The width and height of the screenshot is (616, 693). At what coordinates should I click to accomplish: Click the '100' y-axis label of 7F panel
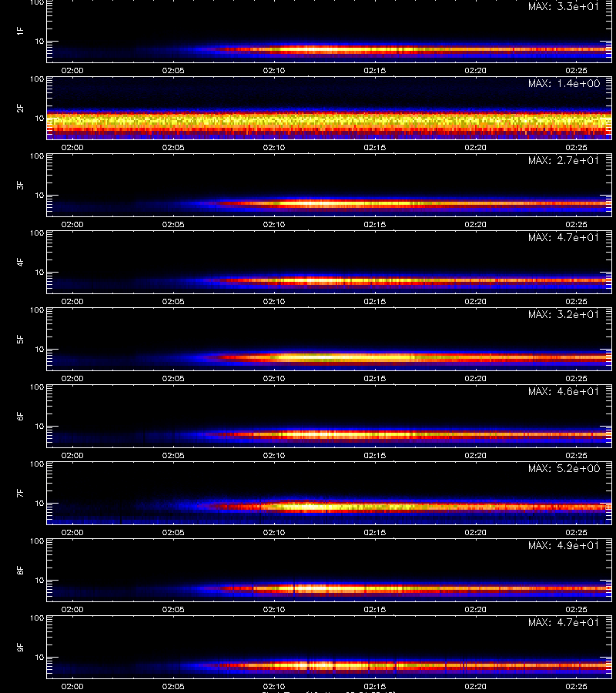click(37, 464)
